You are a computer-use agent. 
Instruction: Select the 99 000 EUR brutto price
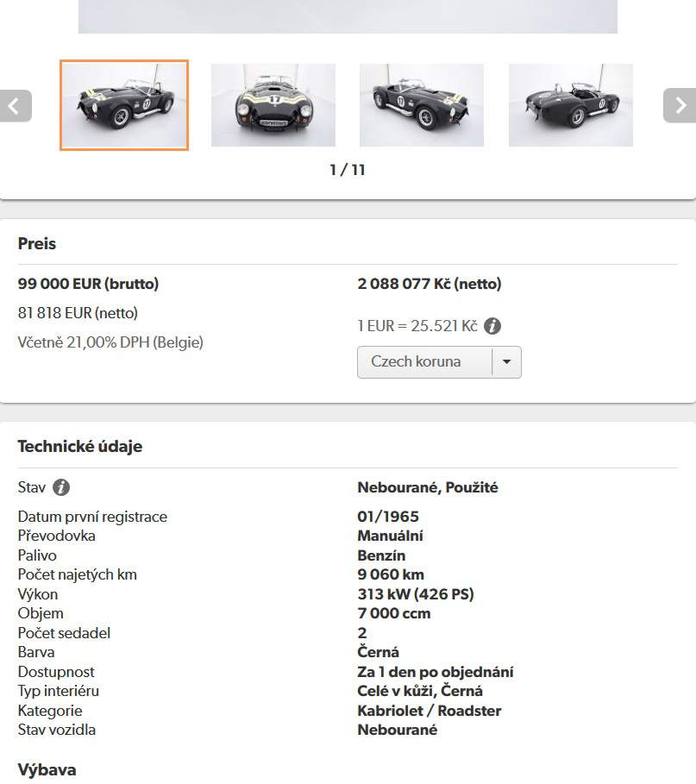coord(88,284)
